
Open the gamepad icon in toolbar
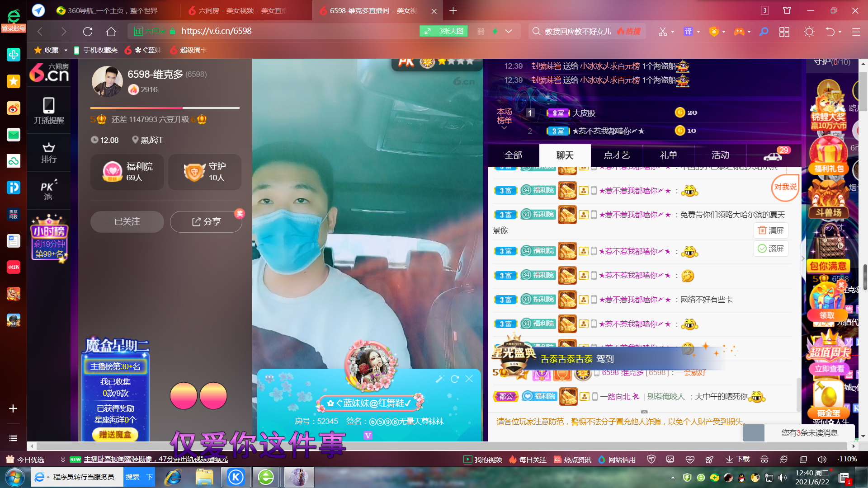point(739,32)
